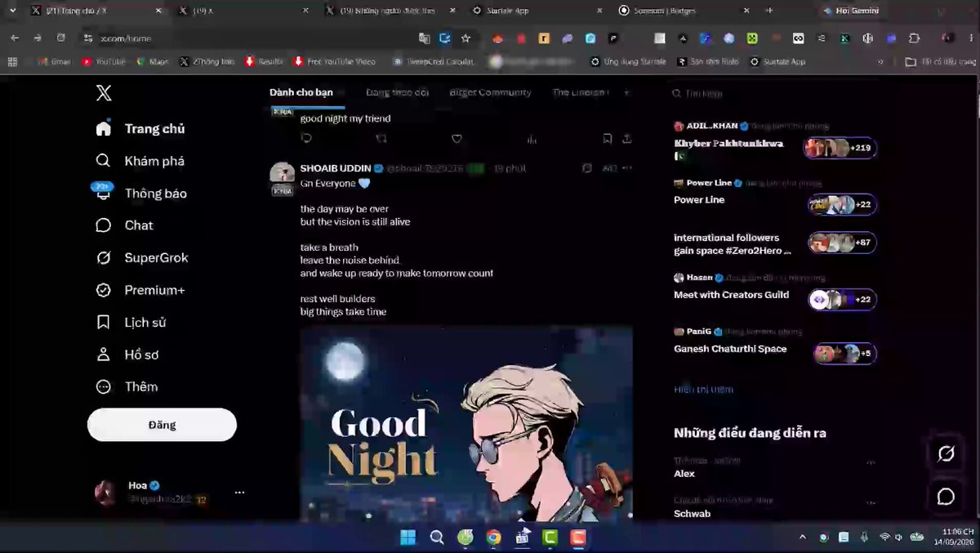Bookmark the 'good night my friend' post

point(607,139)
